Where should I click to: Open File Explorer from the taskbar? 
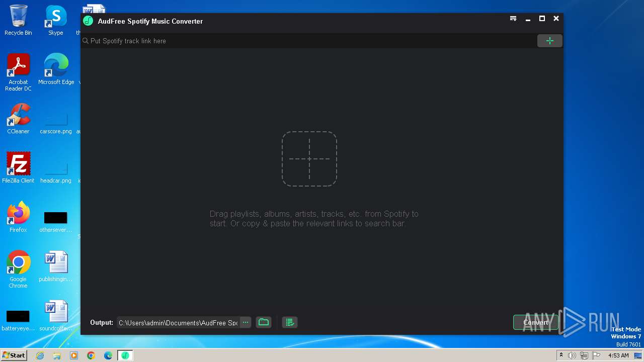57,355
